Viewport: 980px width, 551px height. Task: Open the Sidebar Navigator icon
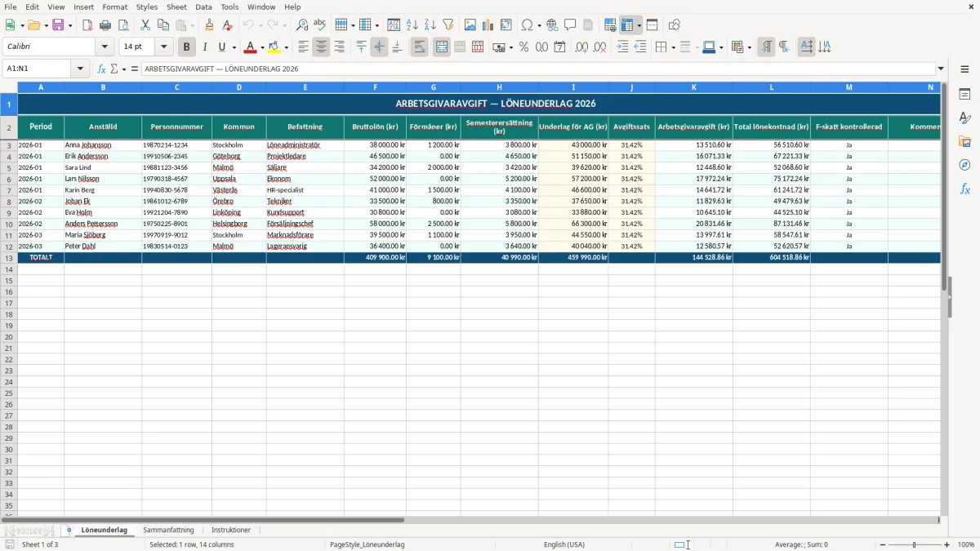[x=964, y=165]
